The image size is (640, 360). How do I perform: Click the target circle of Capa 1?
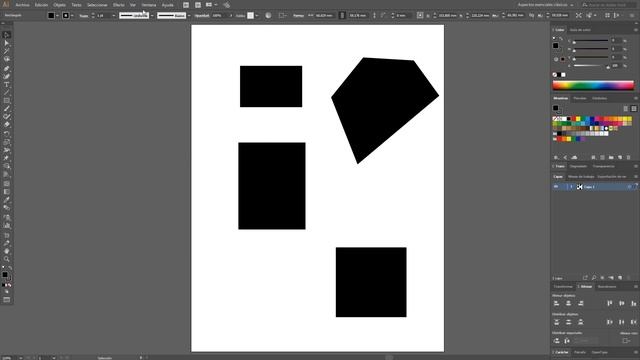tap(629, 187)
